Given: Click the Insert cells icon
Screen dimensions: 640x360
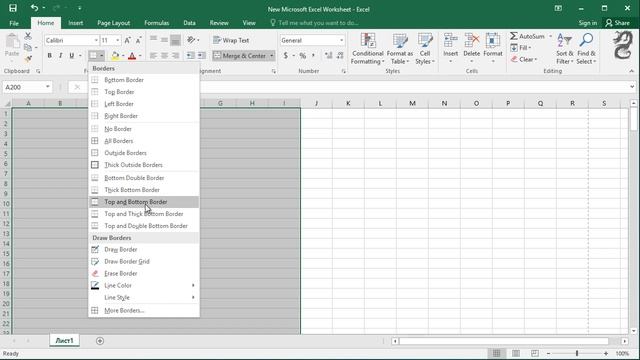Looking at the screenshot, I should pyautogui.click(x=451, y=41).
